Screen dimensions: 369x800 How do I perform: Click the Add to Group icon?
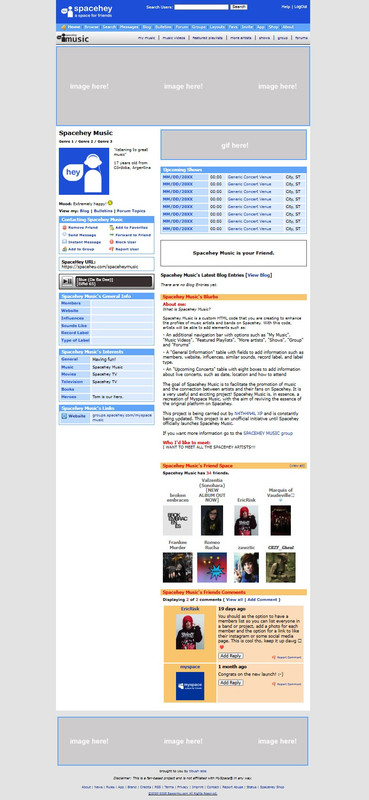click(x=64, y=249)
